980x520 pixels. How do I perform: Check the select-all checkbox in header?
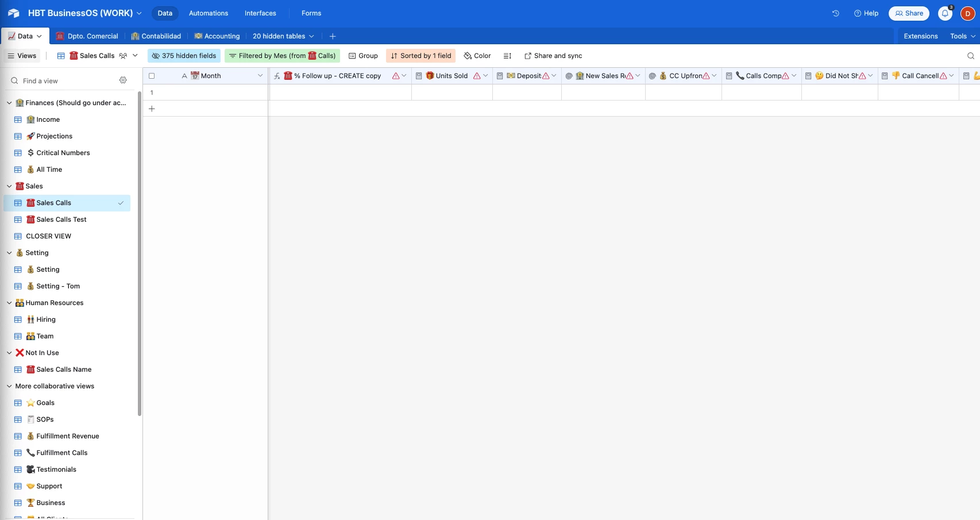click(152, 76)
